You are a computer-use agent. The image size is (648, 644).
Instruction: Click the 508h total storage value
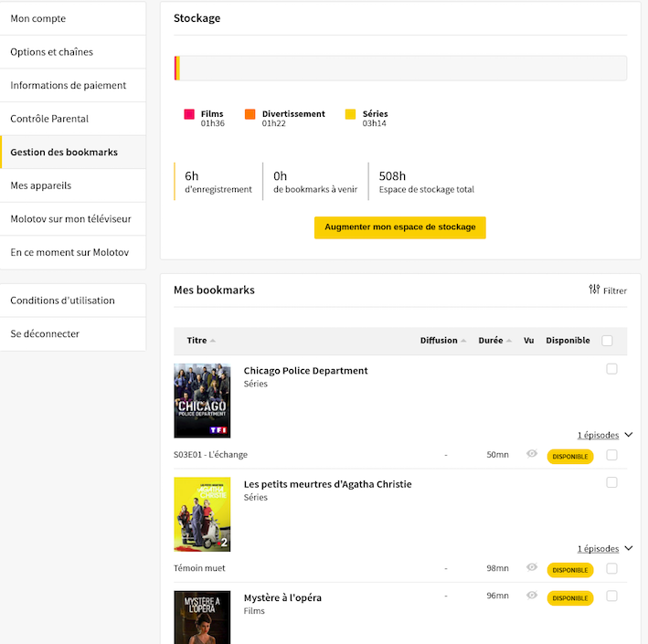[x=392, y=176]
